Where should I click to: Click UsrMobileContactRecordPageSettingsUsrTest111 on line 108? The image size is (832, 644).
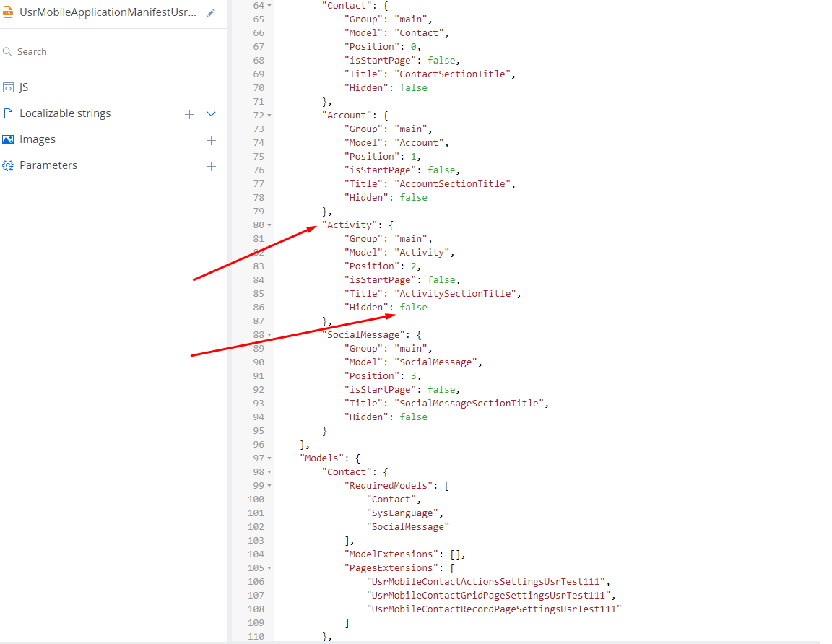494,609
